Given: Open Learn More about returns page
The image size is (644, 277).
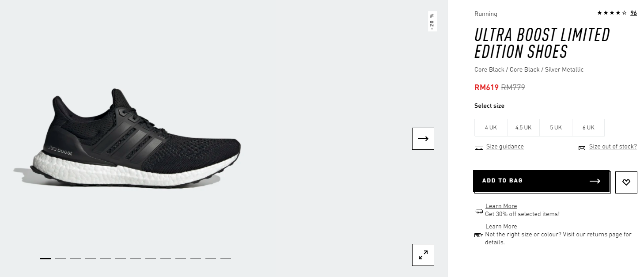Looking at the screenshot, I should [x=501, y=227].
